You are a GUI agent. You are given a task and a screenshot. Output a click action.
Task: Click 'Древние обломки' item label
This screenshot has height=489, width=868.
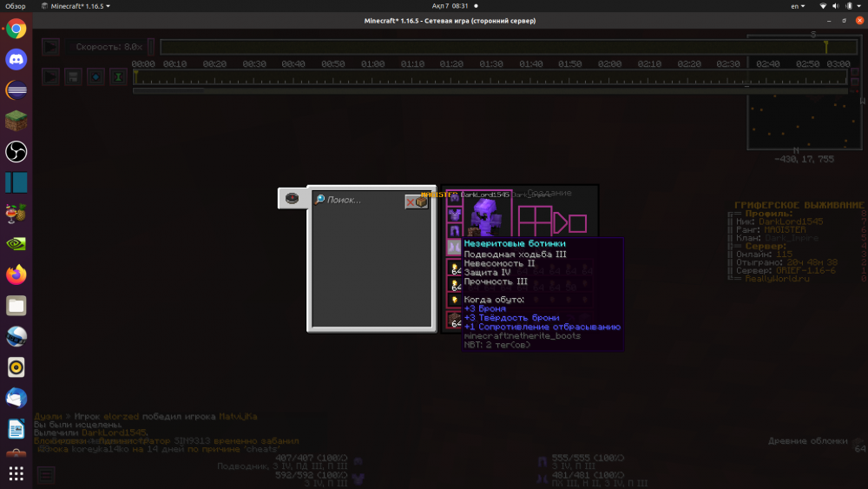[807, 441]
